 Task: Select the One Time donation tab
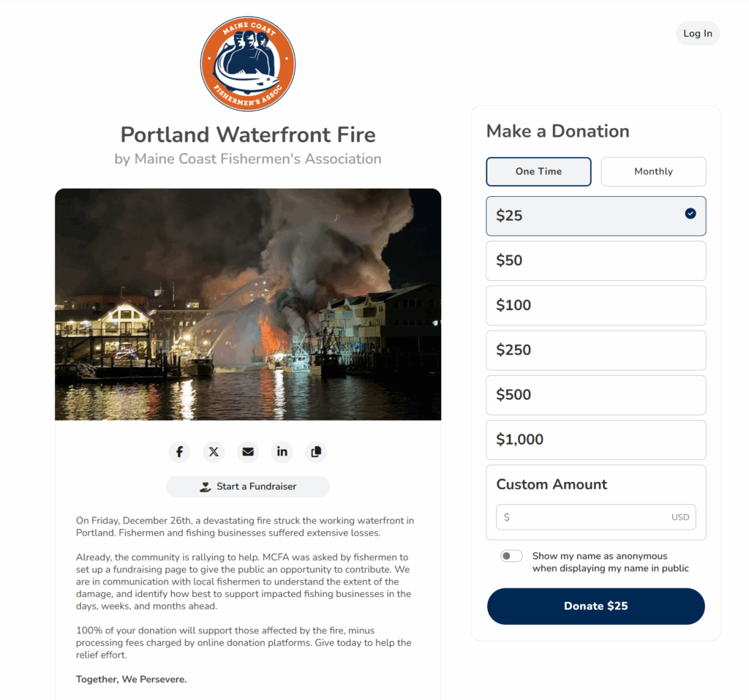(538, 172)
